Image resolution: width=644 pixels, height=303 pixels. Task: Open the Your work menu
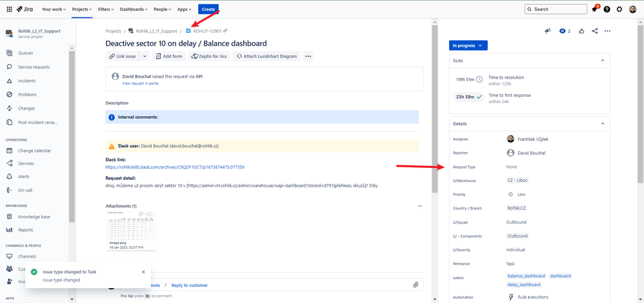[54, 9]
